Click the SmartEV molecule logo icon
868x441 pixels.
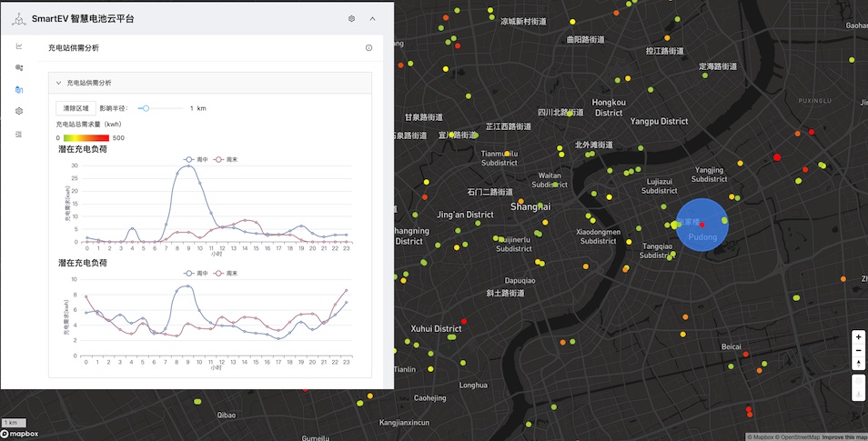click(19, 19)
